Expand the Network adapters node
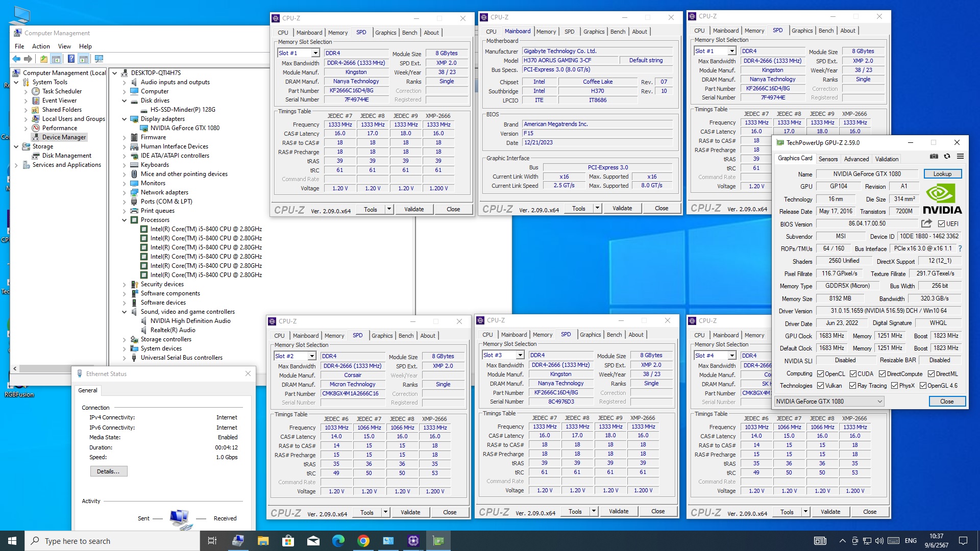This screenshot has width=980, height=551. coord(124,193)
